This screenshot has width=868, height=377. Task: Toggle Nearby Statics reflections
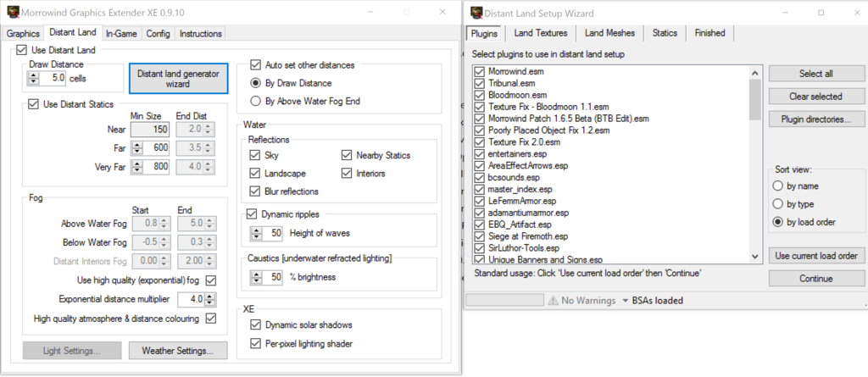347,155
